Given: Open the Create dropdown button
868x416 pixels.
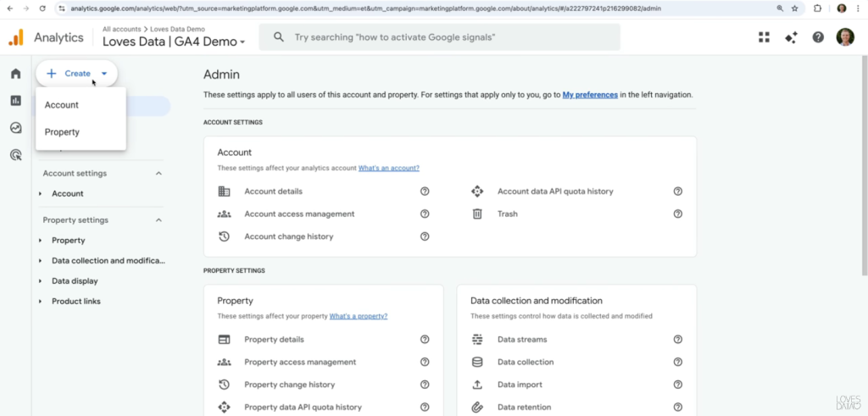Looking at the screenshot, I should [x=77, y=74].
